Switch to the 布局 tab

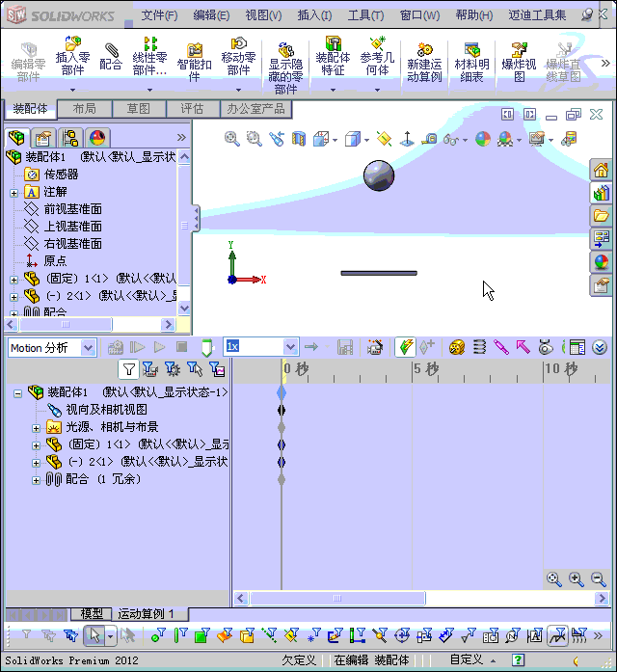[85, 109]
